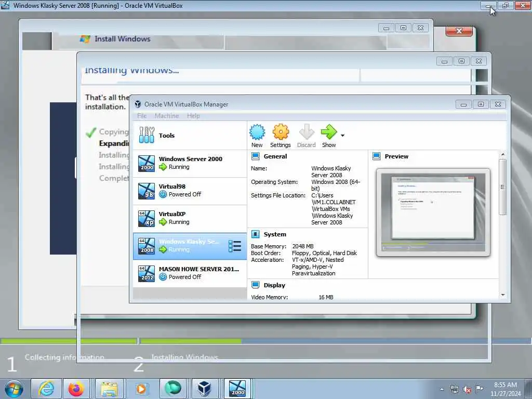Click the General section icon
Viewport: 532px width, 399px height.
pos(256,156)
